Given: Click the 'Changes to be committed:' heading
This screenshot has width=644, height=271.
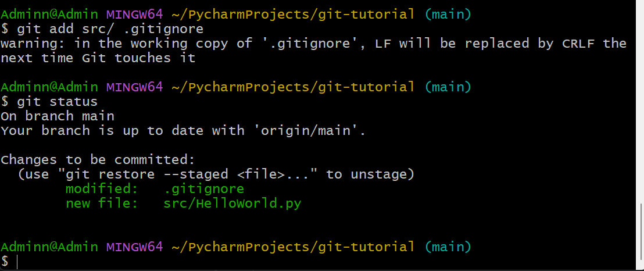Looking at the screenshot, I should click(x=98, y=160).
